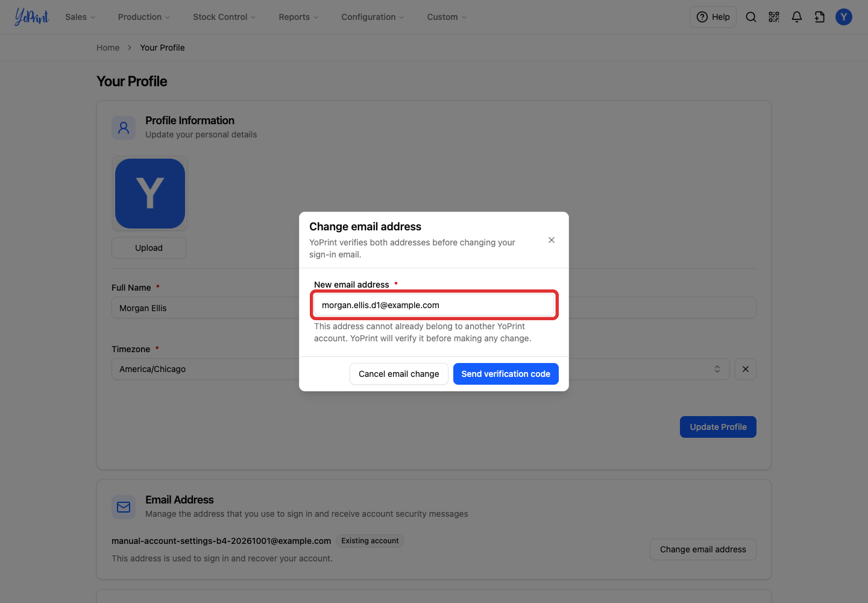This screenshot has width=868, height=603.
Task: Focus the New email address field
Action: point(434,305)
